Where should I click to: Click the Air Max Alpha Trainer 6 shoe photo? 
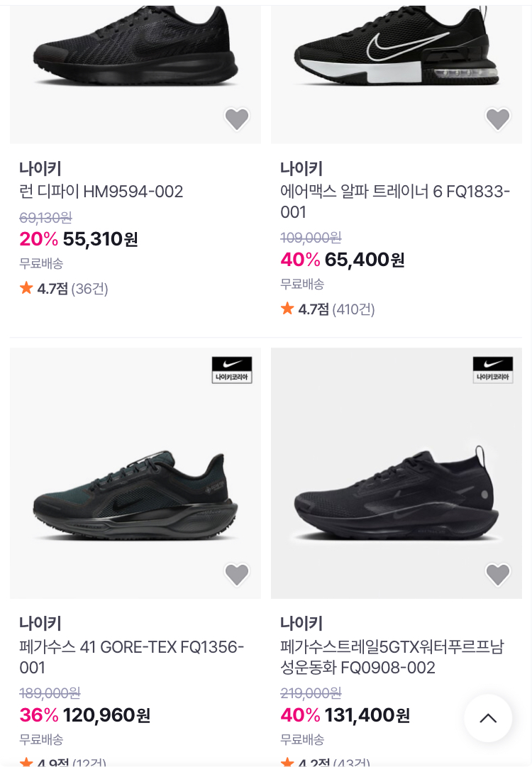(x=397, y=50)
